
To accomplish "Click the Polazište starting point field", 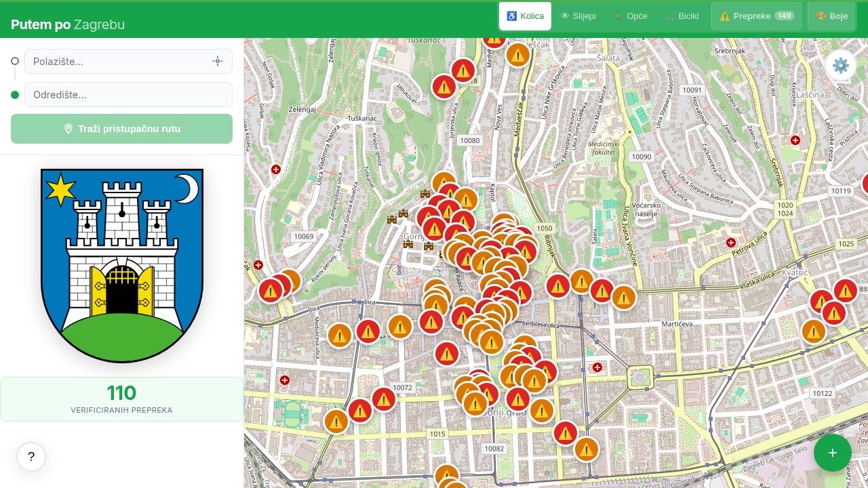I will click(x=119, y=62).
